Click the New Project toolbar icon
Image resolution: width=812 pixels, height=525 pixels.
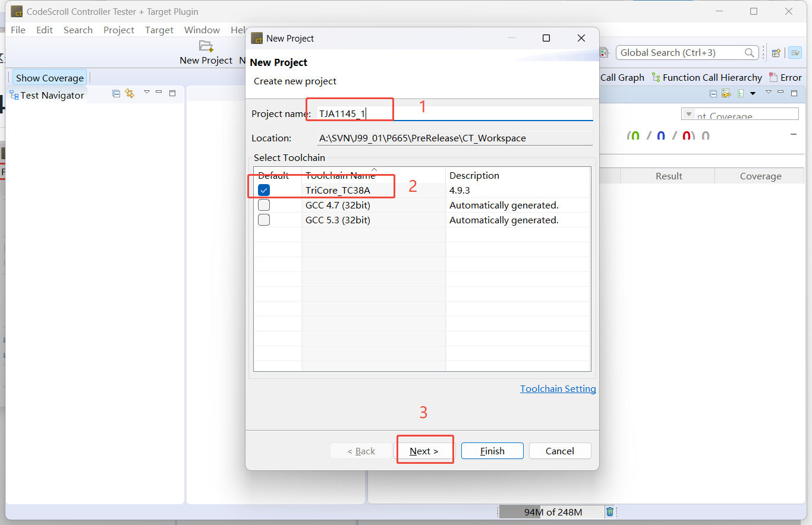(x=206, y=46)
